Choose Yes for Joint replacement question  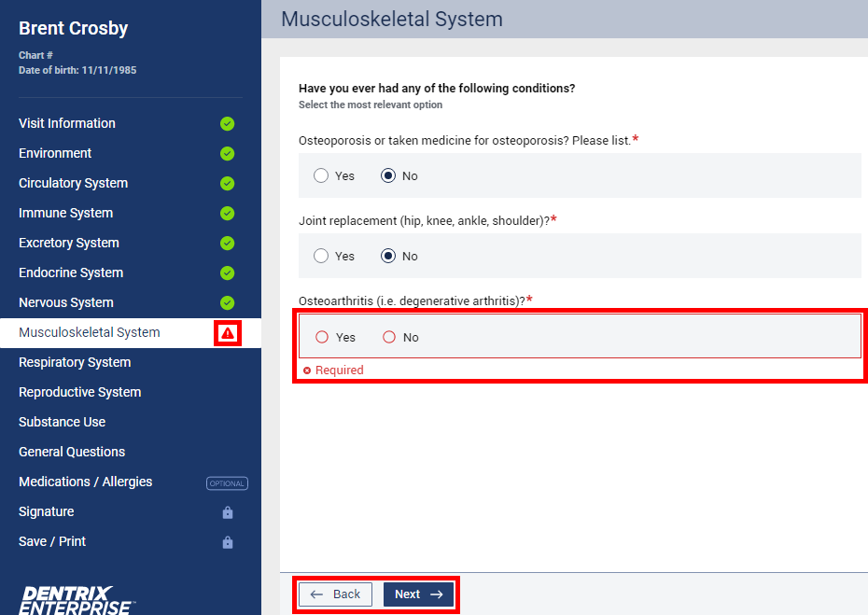tap(322, 256)
